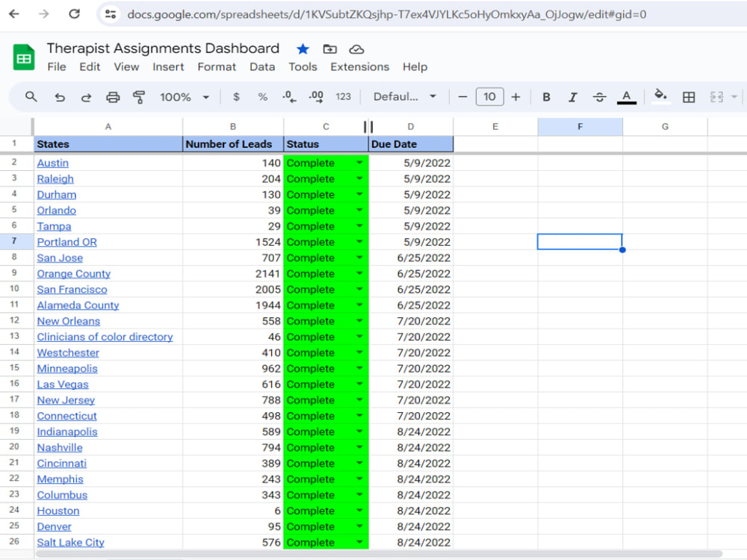Rename the Therapist Assignments Dashboard title
This screenshot has height=560, width=747.
coord(163,49)
